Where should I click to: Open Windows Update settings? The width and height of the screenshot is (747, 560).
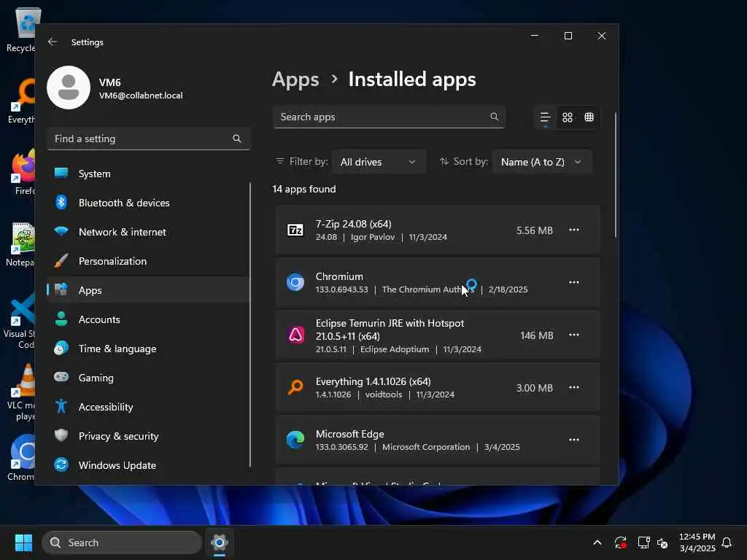147,465
